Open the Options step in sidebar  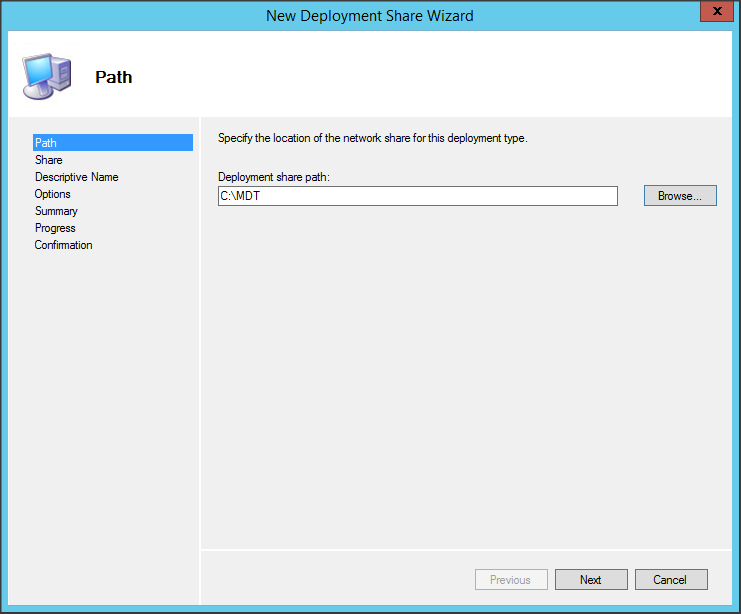point(53,194)
